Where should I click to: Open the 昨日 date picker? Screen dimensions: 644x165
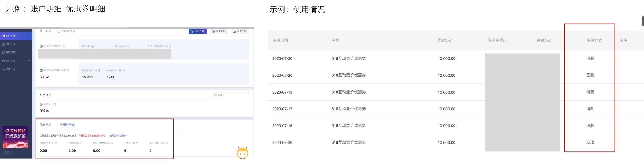[x=231, y=95]
